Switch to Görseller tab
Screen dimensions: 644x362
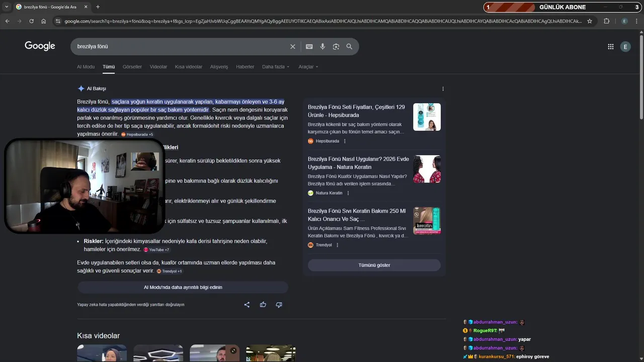[x=132, y=67]
